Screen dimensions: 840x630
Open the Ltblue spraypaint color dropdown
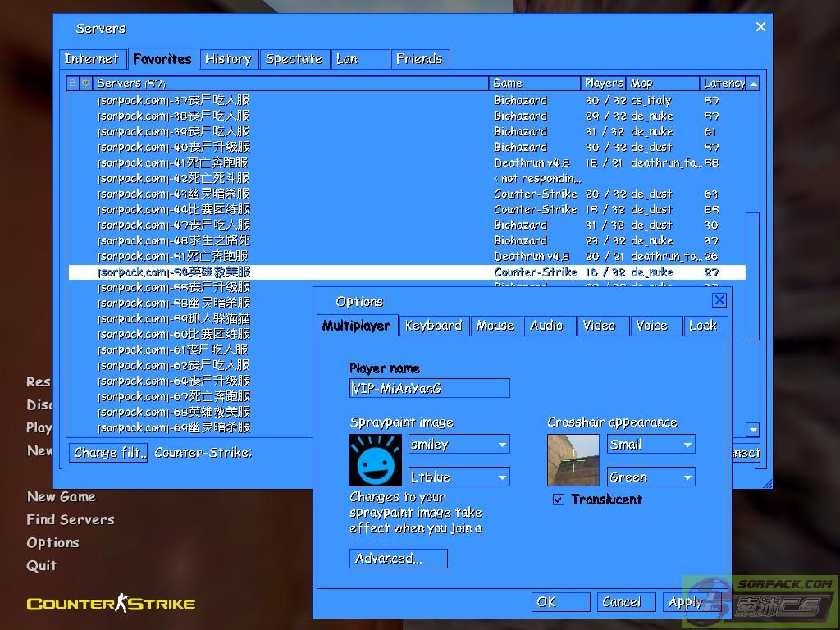459,477
